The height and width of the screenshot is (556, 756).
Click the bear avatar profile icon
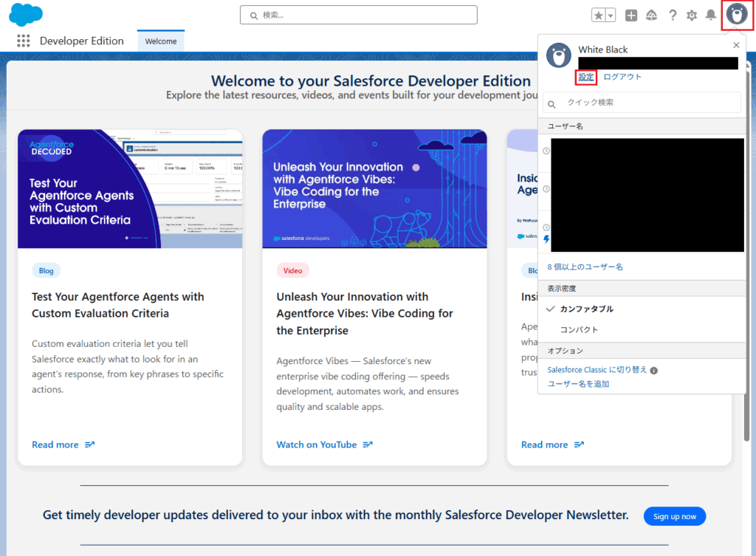pyautogui.click(x=736, y=16)
